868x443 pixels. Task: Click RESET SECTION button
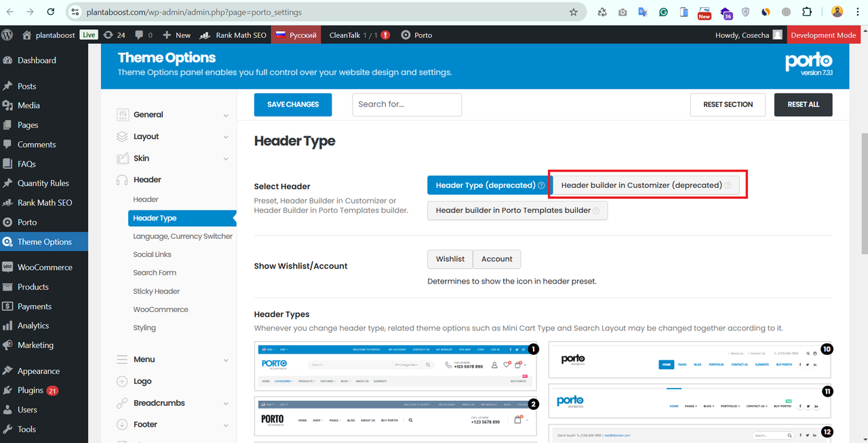coord(728,104)
